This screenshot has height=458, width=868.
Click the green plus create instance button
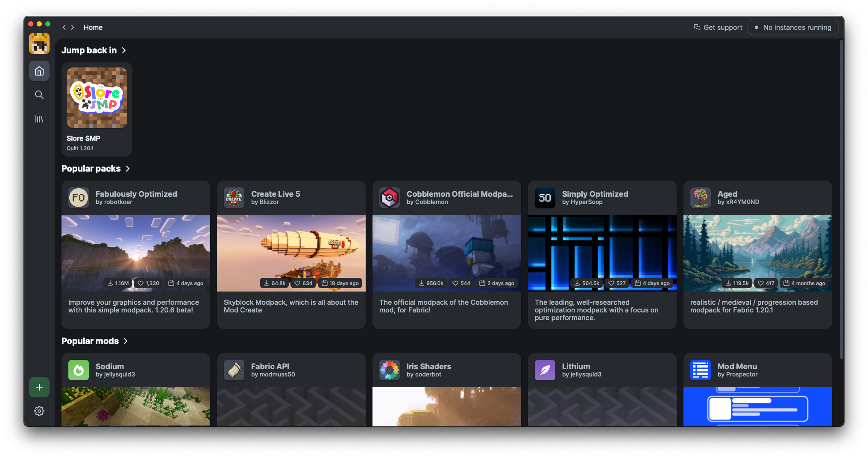point(39,387)
